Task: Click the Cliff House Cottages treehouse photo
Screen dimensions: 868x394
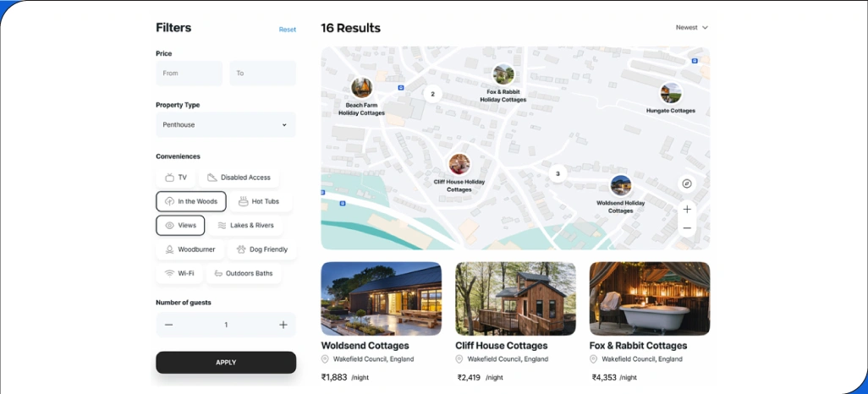Action: click(515, 298)
